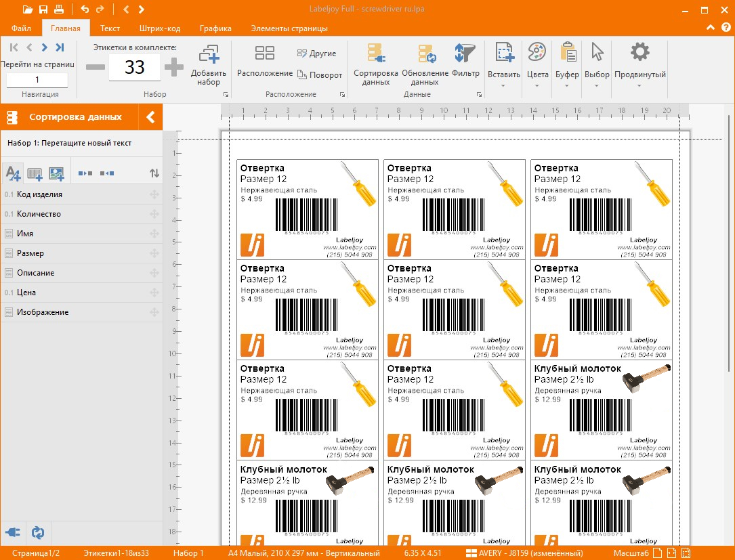Image resolution: width=735 pixels, height=560 pixels.
Task: Select the Изображение field
Action: (81, 313)
